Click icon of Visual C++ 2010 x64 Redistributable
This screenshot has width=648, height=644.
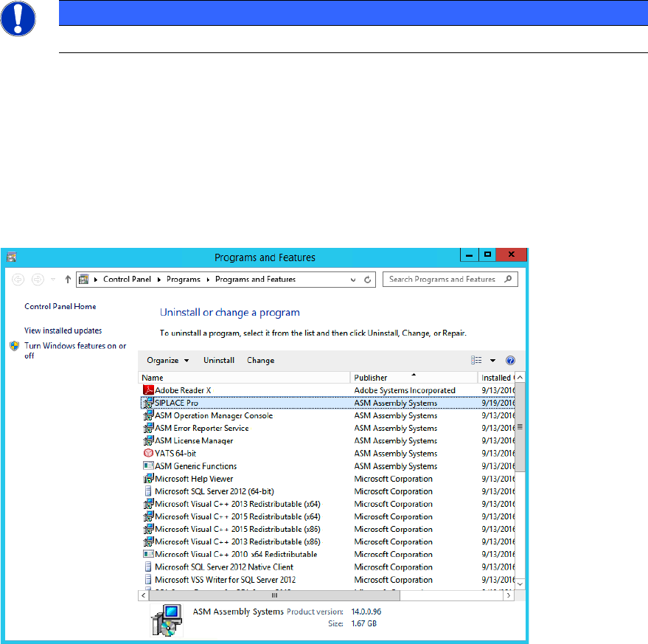point(148,554)
